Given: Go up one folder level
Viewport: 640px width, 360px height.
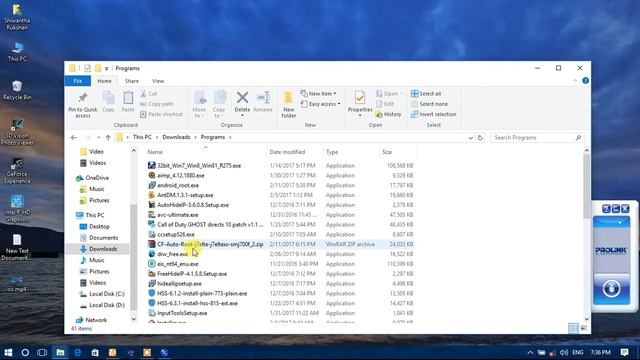Looking at the screenshot, I should tap(108, 138).
